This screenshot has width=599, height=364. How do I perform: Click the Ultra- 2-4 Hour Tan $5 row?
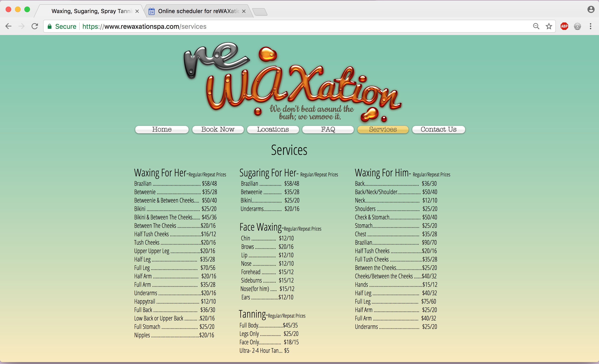click(264, 351)
